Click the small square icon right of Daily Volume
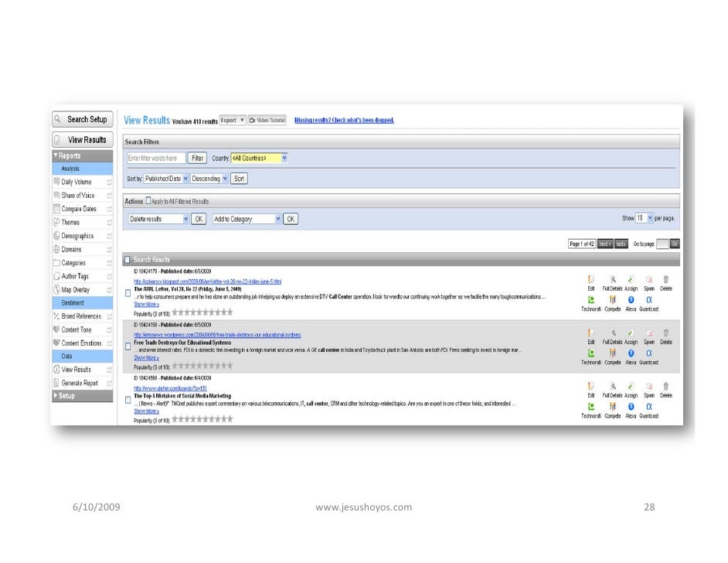The width and height of the screenshot is (728, 563). pyautogui.click(x=109, y=182)
